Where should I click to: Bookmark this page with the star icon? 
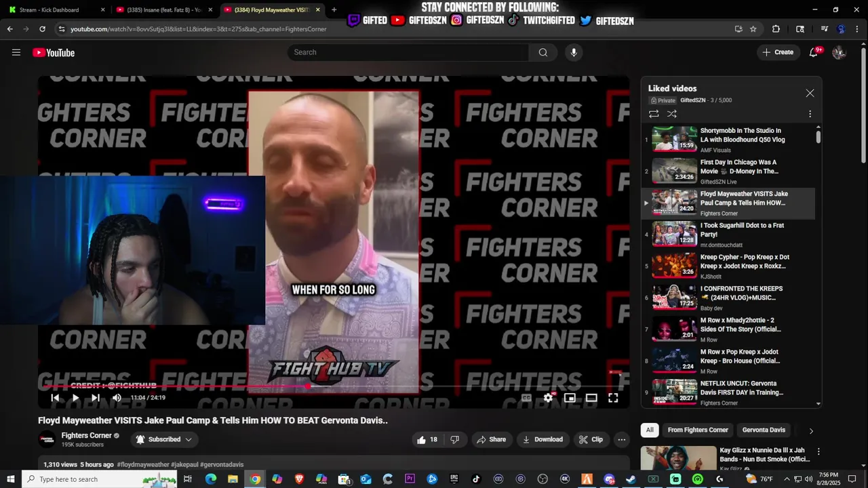point(753,29)
